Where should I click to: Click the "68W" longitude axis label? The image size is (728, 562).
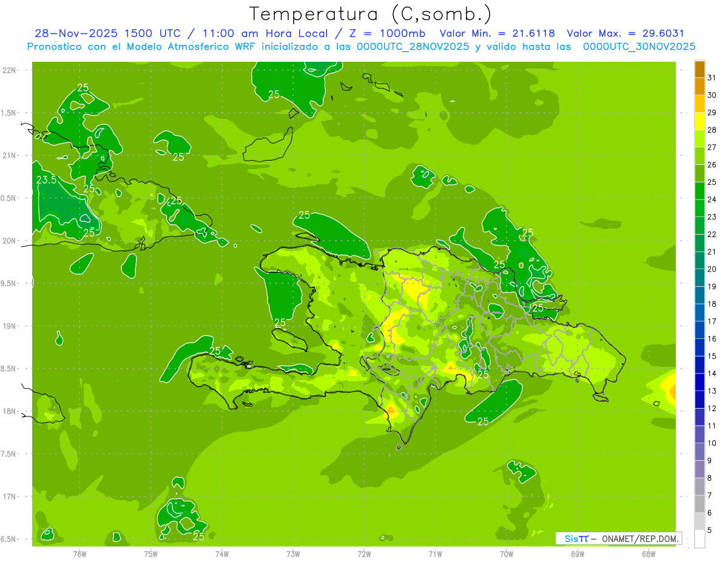click(x=649, y=554)
